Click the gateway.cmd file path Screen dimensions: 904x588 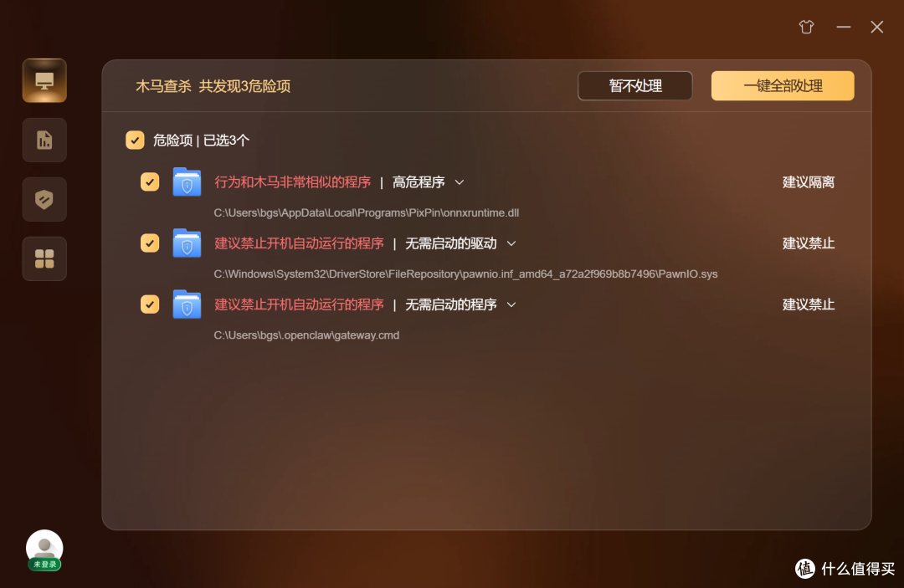pyautogui.click(x=306, y=335)
